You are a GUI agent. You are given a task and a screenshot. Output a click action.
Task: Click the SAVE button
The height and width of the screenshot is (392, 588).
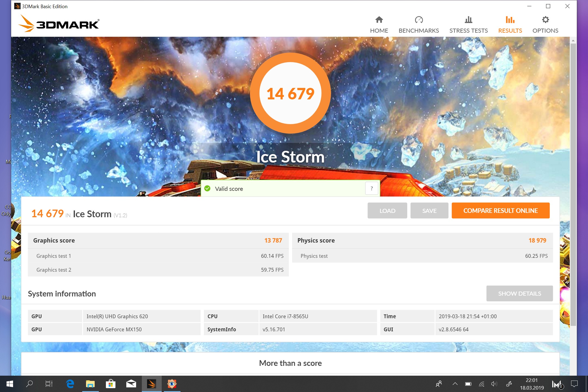(x=429, y=210)
